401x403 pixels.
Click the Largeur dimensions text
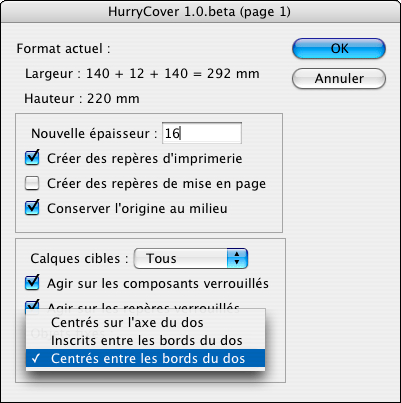coord(142,74)
